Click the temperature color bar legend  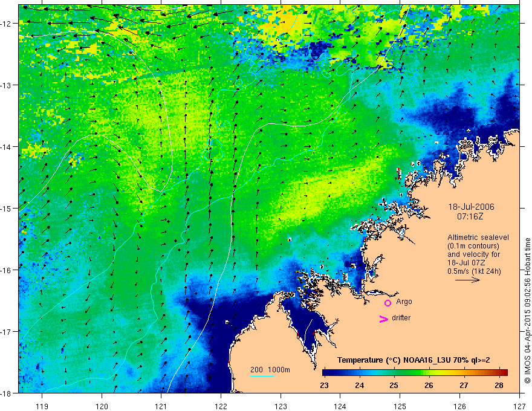click(x=415, y=373)
